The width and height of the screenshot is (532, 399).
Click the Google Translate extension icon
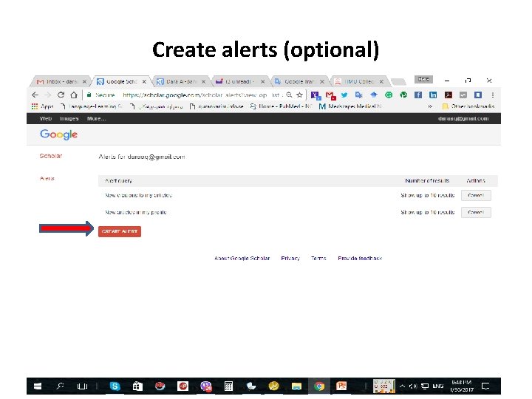[x=358, y=95]
